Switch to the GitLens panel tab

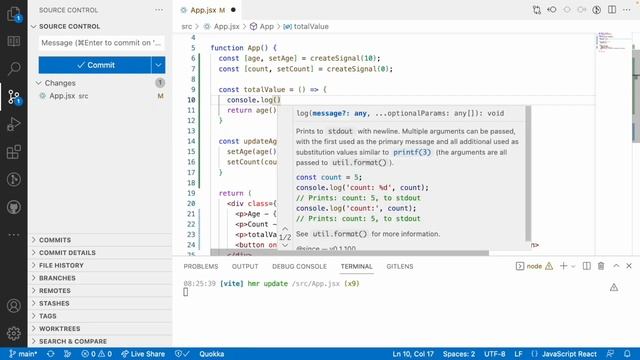click(x=400, y=266)
